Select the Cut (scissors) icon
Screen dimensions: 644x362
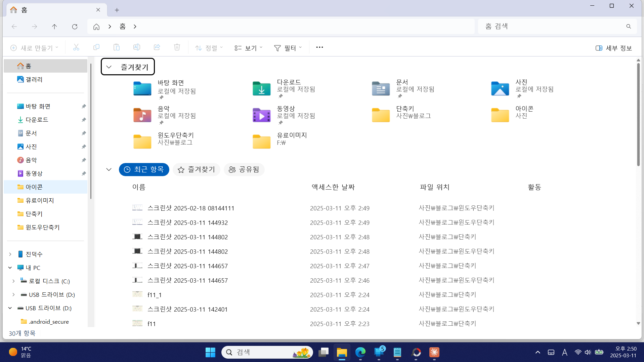pos(76,47)
